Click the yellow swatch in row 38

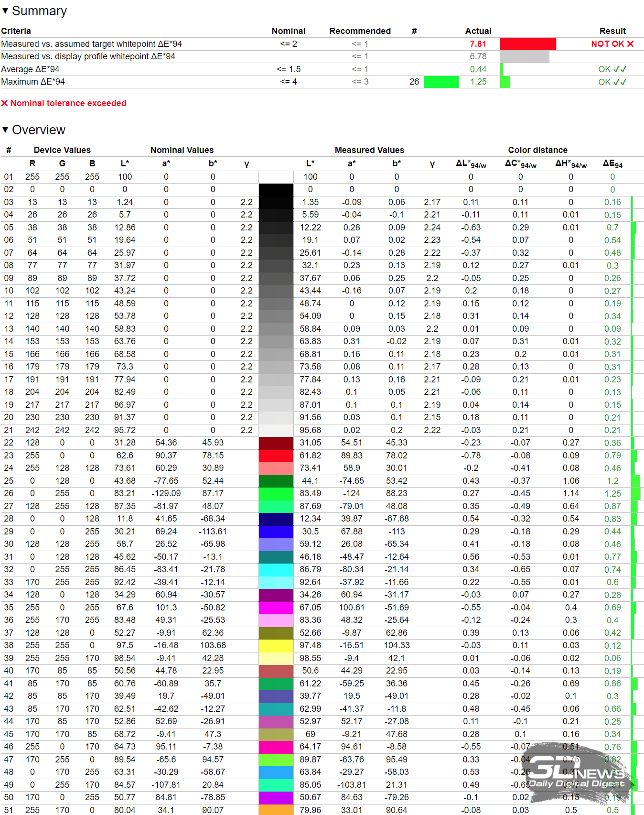(x=276, y=646)
